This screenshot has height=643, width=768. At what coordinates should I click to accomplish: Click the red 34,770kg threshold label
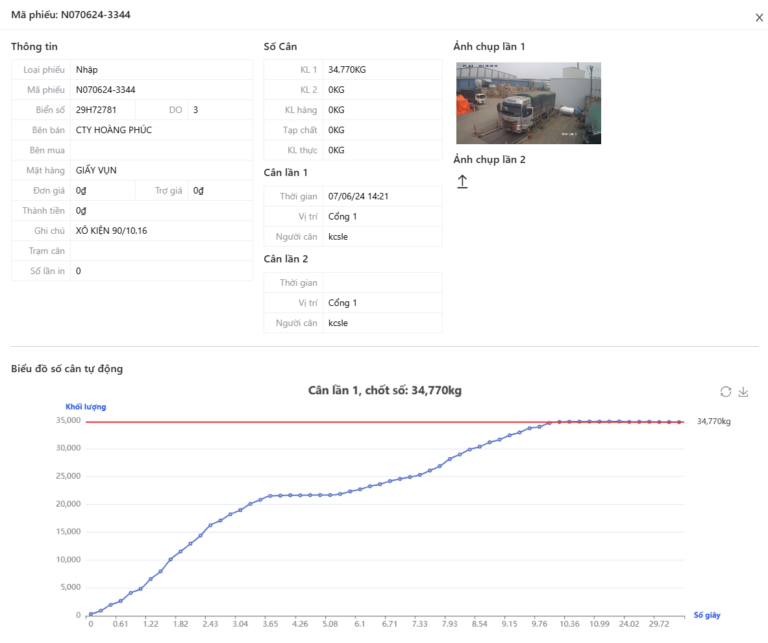tap(713, 422)
